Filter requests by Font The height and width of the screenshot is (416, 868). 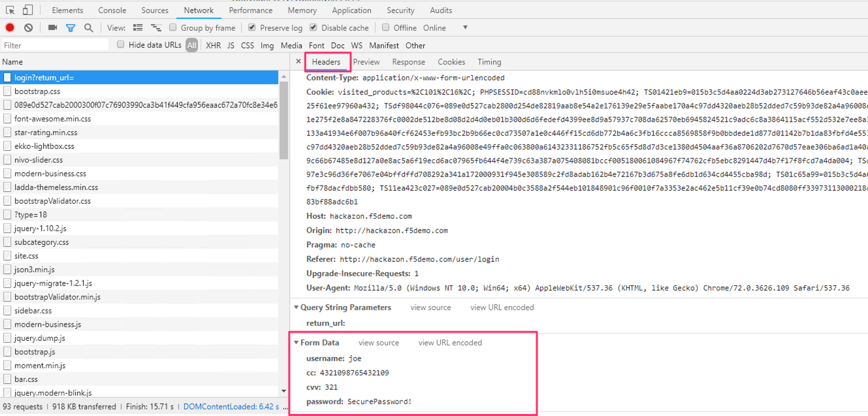(x=317, y=45)
